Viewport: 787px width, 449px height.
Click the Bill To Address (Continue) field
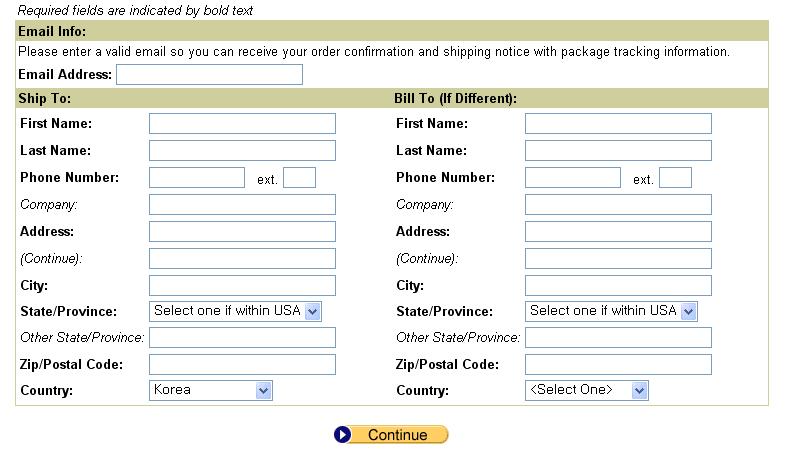(x=618, y=258)
